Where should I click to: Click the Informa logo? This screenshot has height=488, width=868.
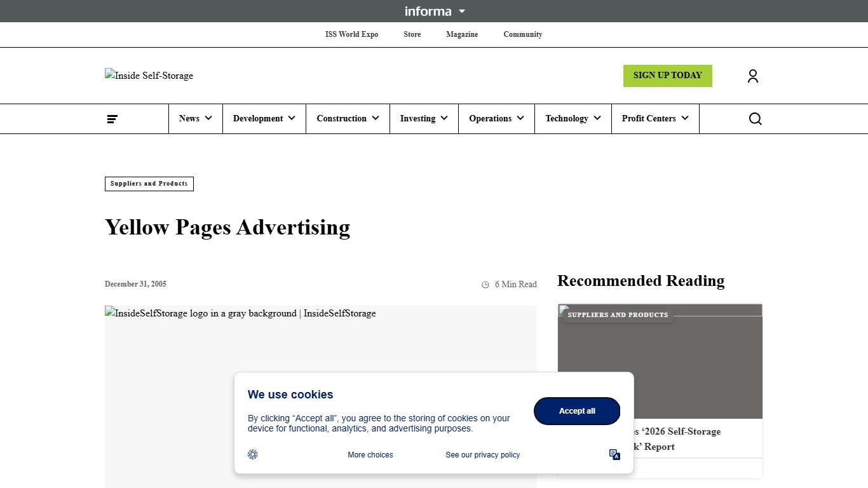428,11
